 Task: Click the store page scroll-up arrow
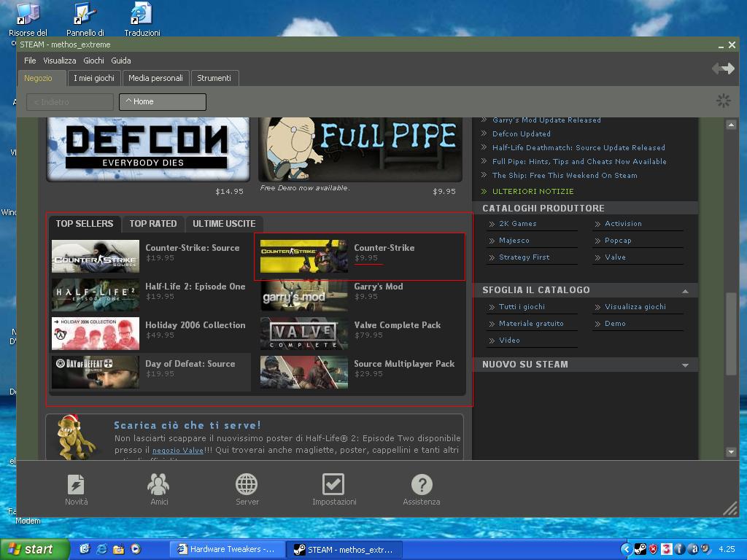point(731,125)
